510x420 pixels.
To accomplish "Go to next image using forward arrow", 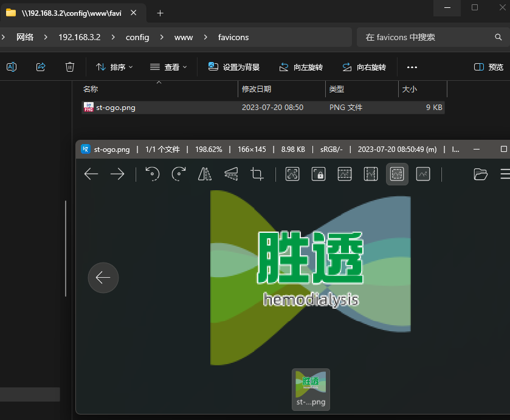I will (117, 174).
